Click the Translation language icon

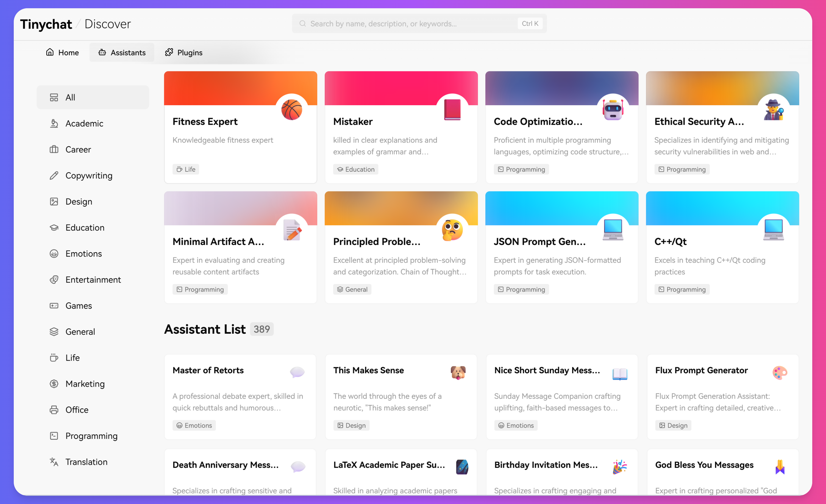click(x=54, y=462)
